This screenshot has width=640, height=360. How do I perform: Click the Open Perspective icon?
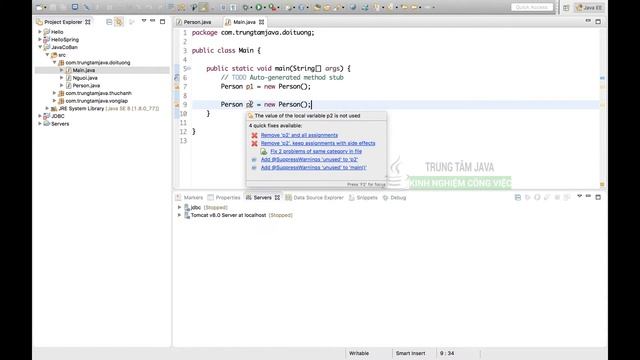(x=566, y=7)
